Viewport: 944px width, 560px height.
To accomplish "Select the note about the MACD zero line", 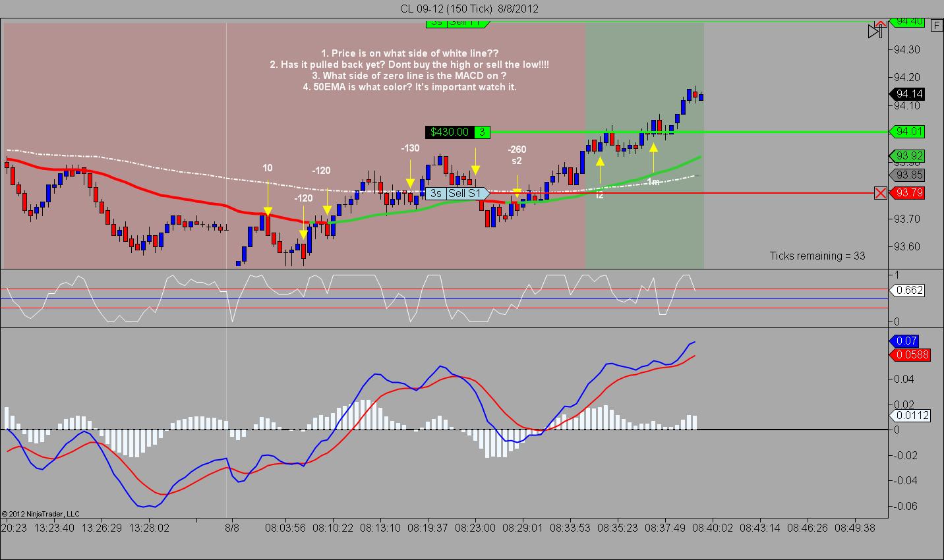I will [x=410, y=76].
